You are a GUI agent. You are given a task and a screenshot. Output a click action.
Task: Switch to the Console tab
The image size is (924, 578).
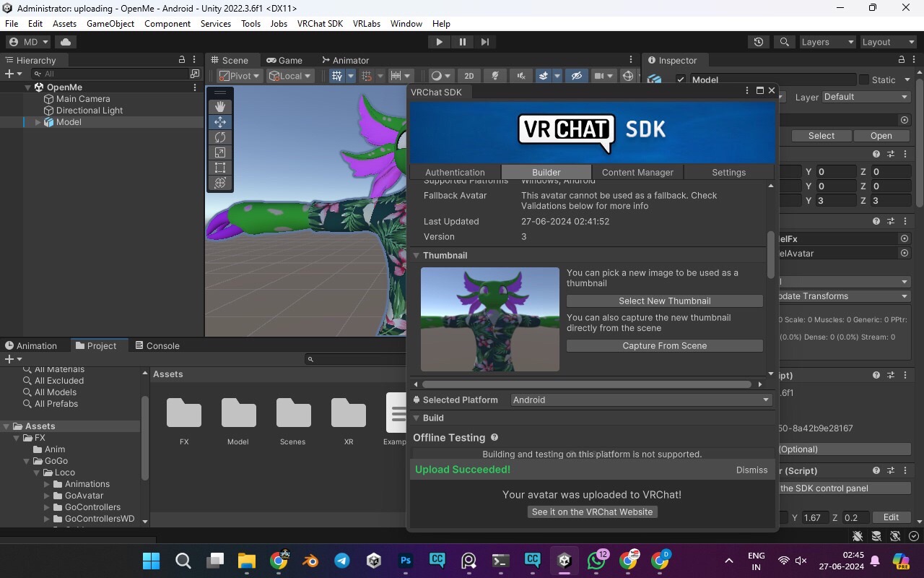pos(157,346)
